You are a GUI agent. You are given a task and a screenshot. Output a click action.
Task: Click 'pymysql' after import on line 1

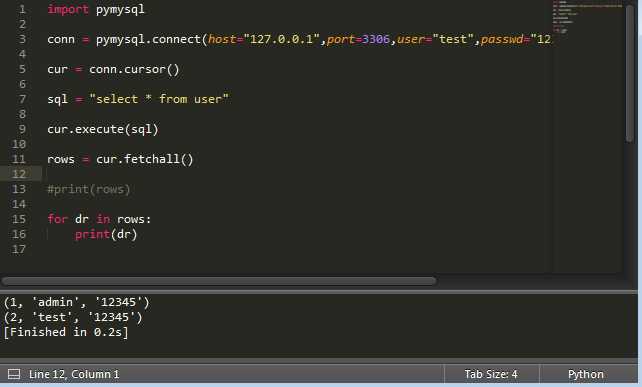pyautogui.click(x=120, y=9)
